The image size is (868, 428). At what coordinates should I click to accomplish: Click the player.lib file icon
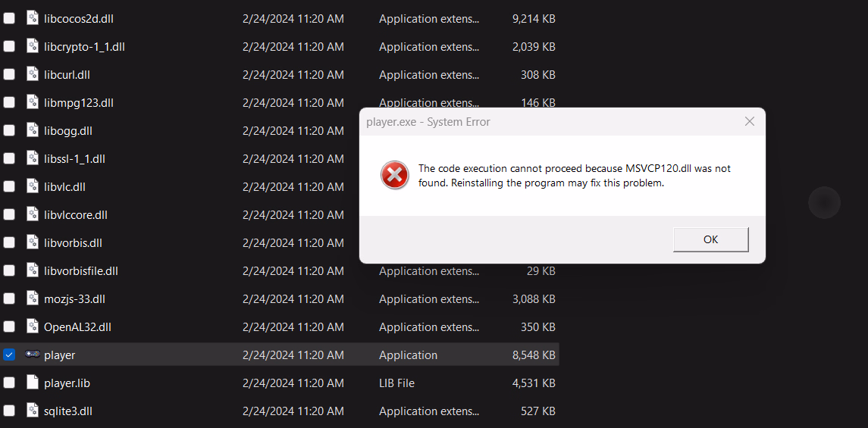[32, 383]
